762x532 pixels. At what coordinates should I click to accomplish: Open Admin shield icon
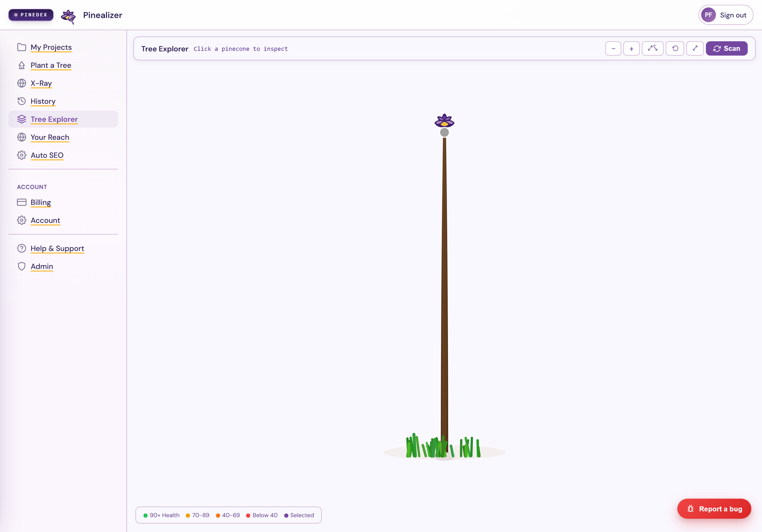pos(22,266)
